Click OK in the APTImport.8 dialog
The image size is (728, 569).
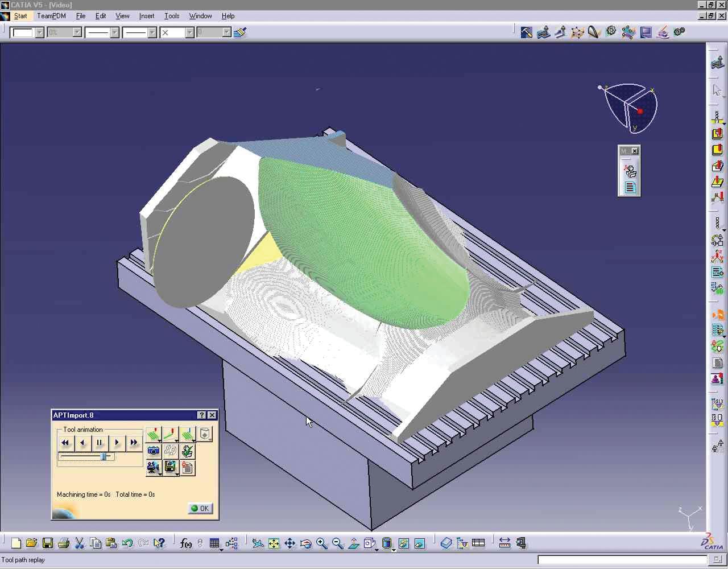point(200,508)
